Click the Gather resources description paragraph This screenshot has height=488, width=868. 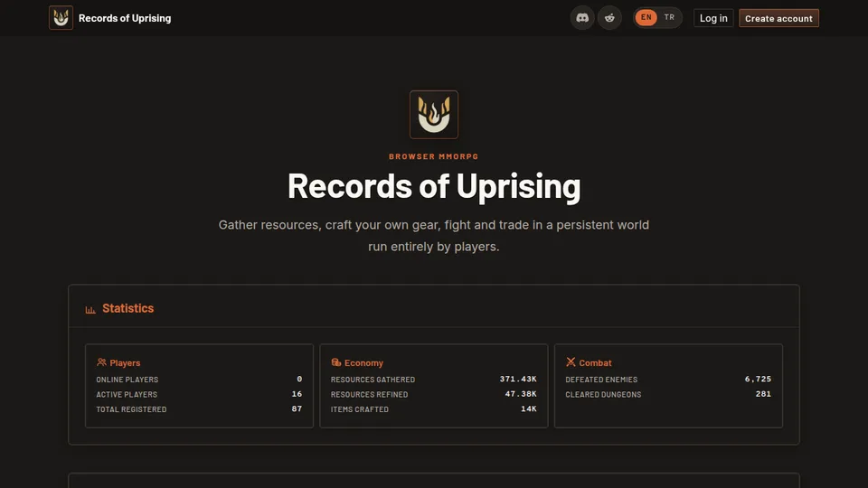click(434, 236)
